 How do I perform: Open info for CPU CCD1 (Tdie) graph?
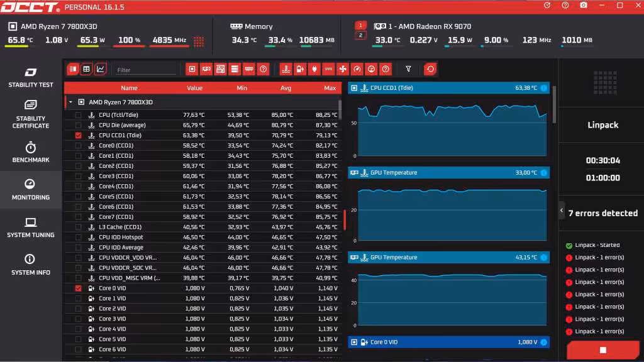point(544,88)
